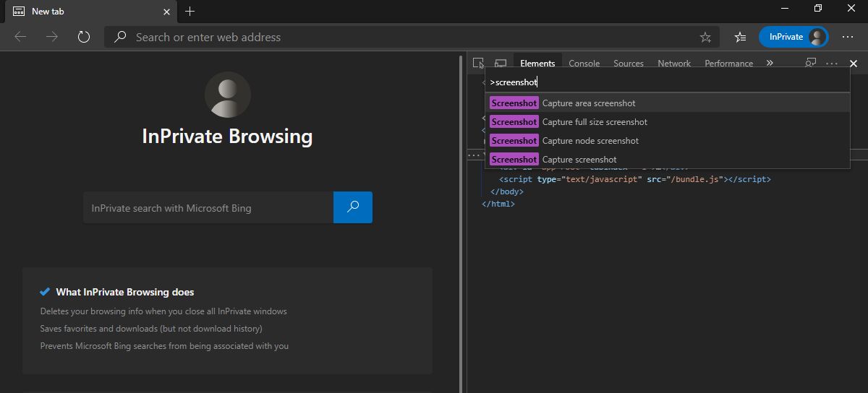Restore down the browser window
This screenshot has width=868, height=393.
pos(818,8)
